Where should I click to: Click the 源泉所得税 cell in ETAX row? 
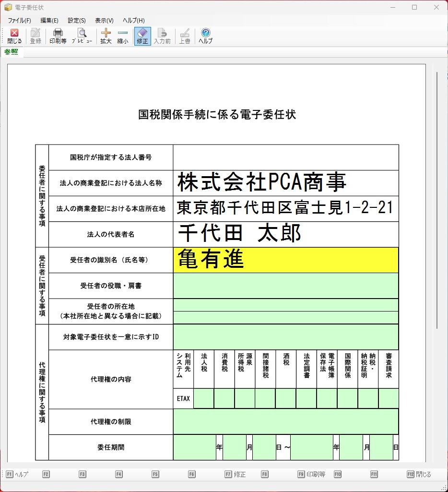(x=245, y=398)
